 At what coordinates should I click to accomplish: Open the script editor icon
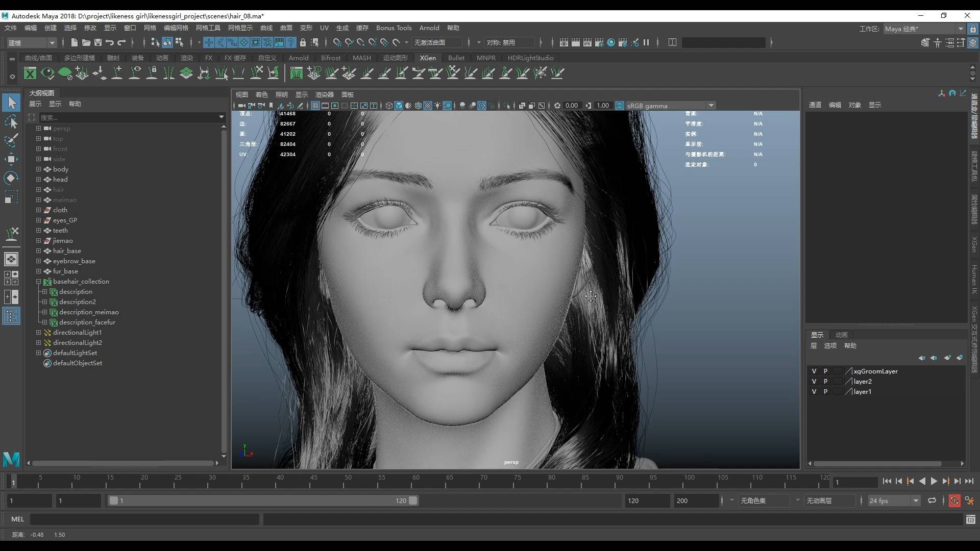[970, 519]
